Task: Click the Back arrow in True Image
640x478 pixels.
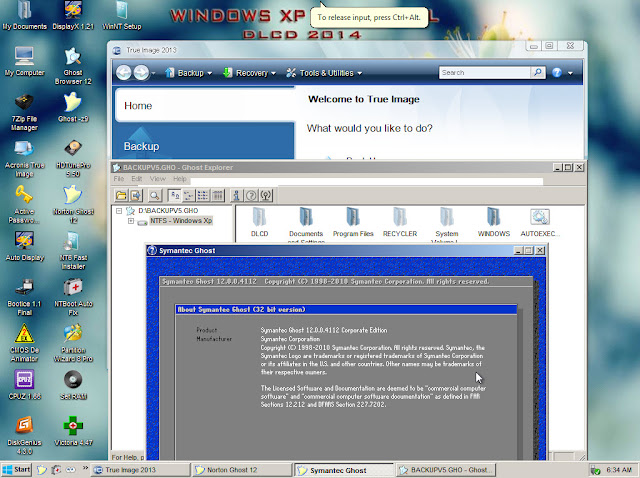Action: click(x=124, y=73)
